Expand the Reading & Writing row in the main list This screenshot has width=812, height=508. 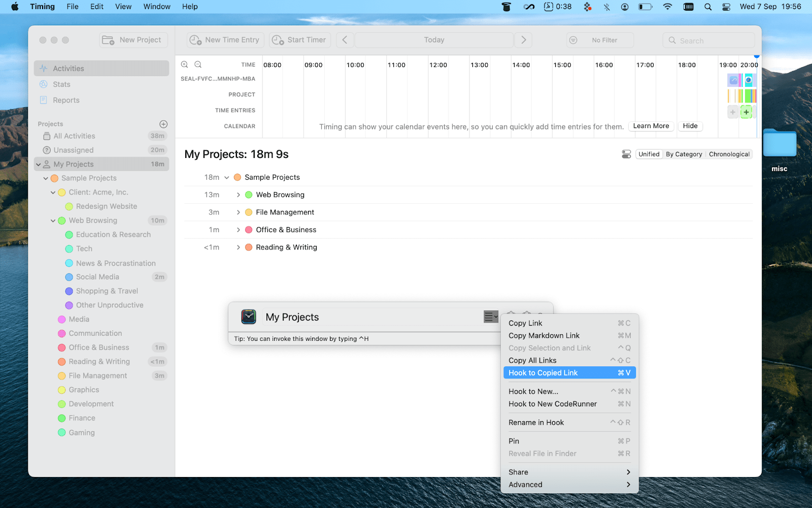(238, 247)
